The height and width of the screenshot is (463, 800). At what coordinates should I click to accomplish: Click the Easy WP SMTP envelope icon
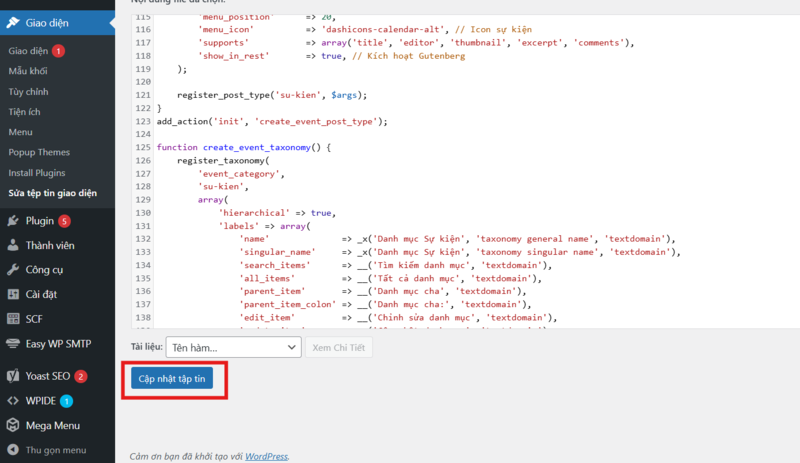coord(13,344)
